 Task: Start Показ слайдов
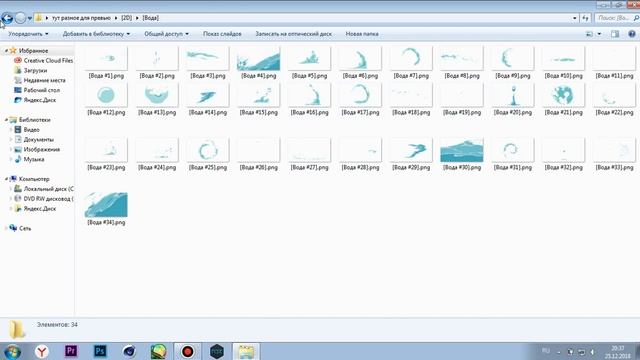pos(222,34)
